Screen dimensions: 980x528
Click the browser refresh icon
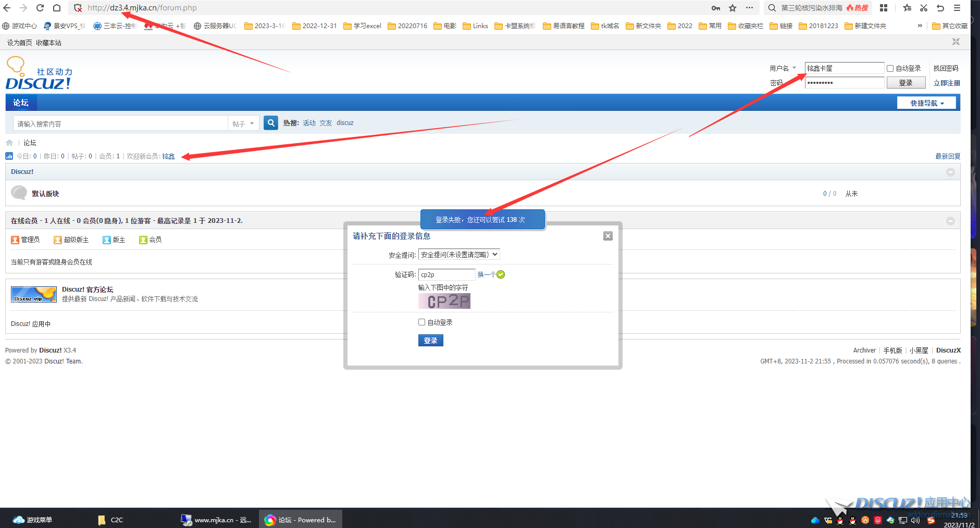pos(40,8)
